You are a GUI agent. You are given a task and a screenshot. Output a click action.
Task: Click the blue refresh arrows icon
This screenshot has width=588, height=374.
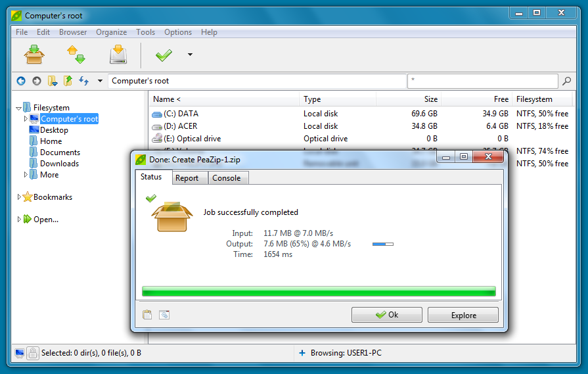point(83,81)
